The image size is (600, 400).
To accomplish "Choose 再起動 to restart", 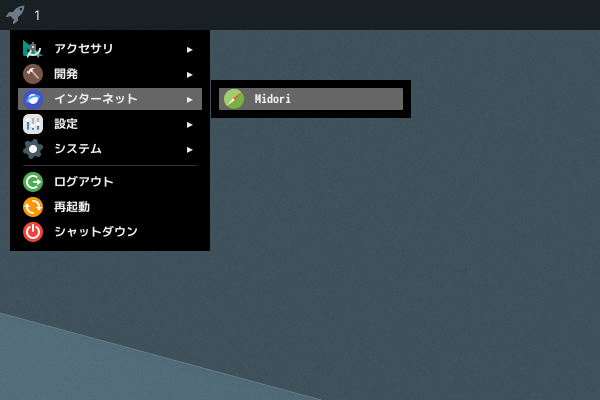I will point(110,207).
